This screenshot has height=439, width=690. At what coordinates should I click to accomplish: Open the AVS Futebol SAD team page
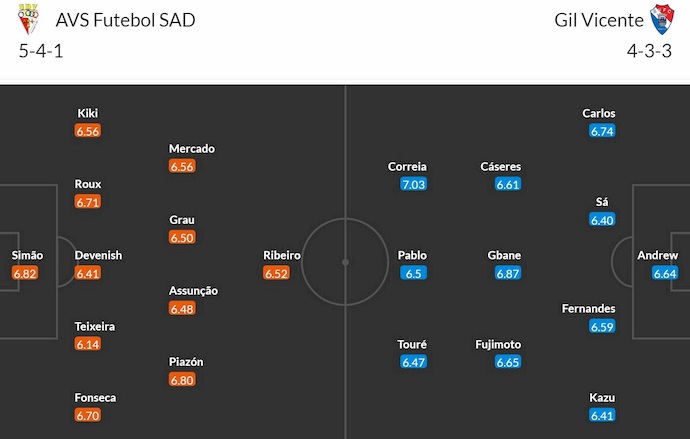(125, 20)
